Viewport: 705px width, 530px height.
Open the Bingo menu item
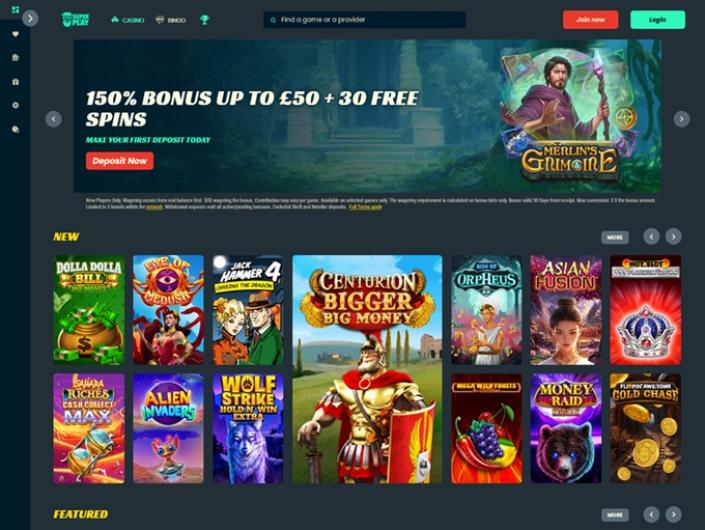click(x=170, y=20)
